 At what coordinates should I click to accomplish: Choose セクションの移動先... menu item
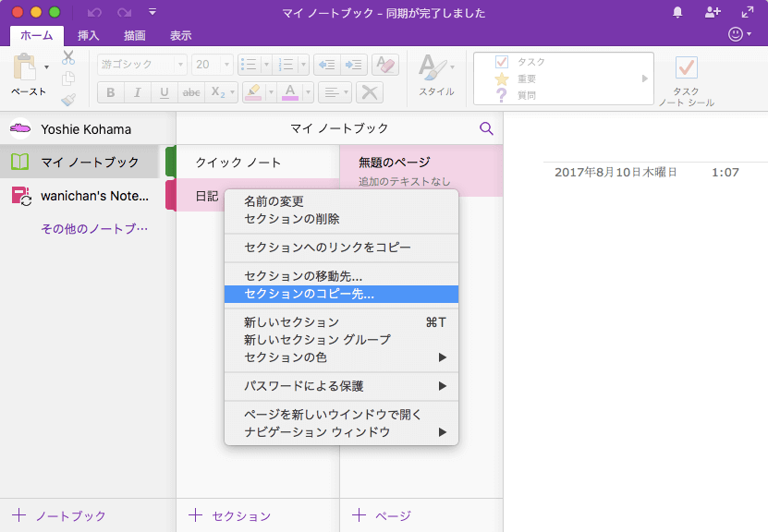(x=341, y=276)
